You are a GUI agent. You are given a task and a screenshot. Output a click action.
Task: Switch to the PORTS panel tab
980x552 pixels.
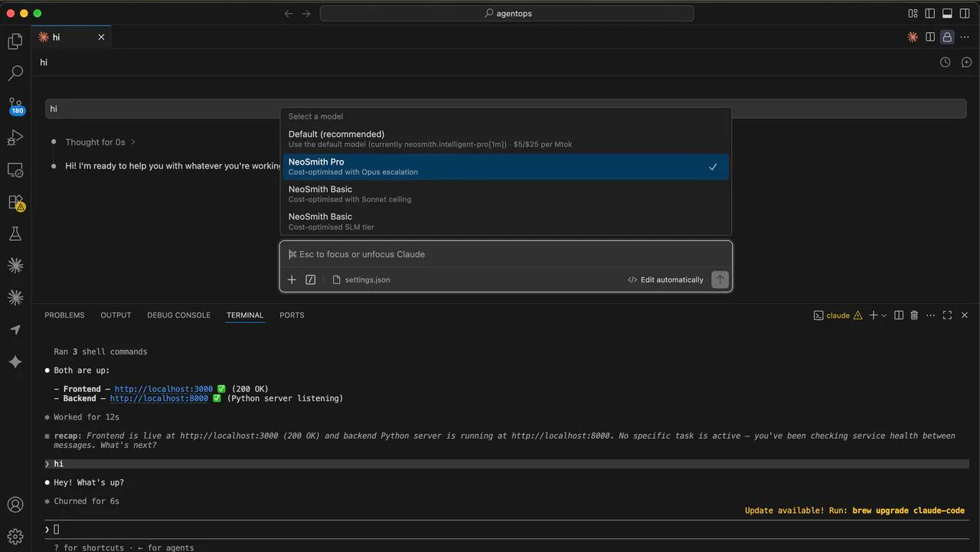click(x=292, y=315)
